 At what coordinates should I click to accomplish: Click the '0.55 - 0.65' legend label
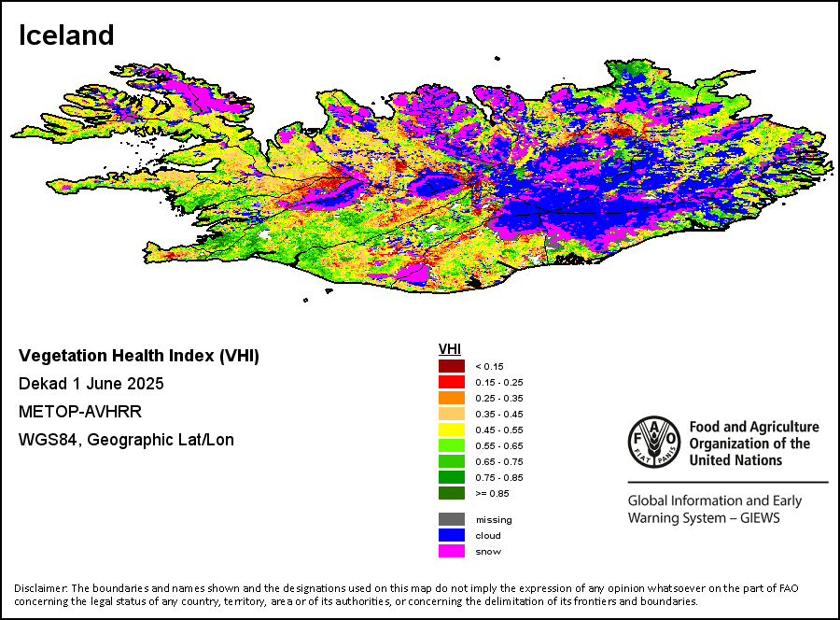499,445
